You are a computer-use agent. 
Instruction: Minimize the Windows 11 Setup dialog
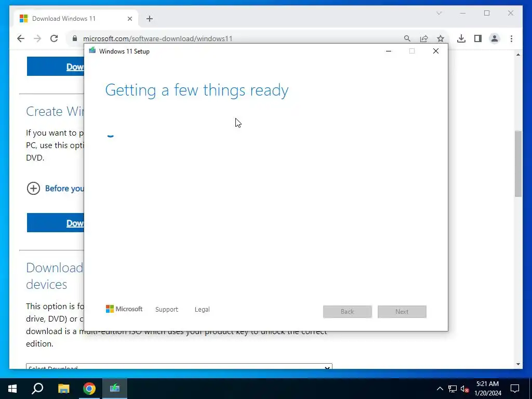[x=389, y=51]
